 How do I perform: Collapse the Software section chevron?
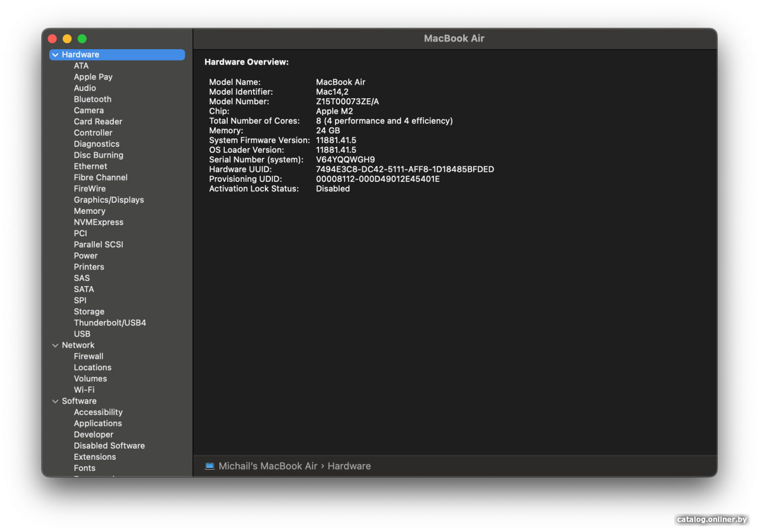point(55,401)
